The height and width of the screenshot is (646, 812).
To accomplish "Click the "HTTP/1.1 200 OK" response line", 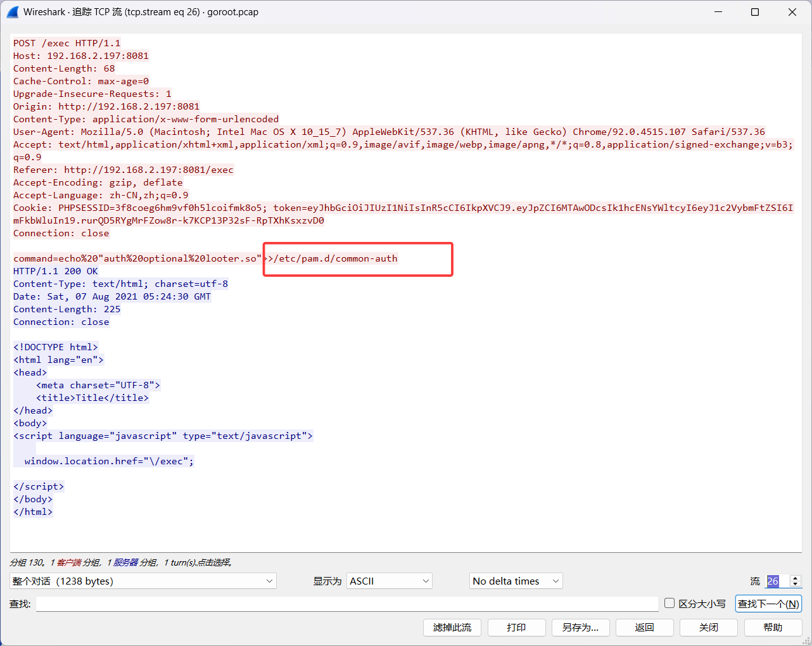I will [56, 271].
